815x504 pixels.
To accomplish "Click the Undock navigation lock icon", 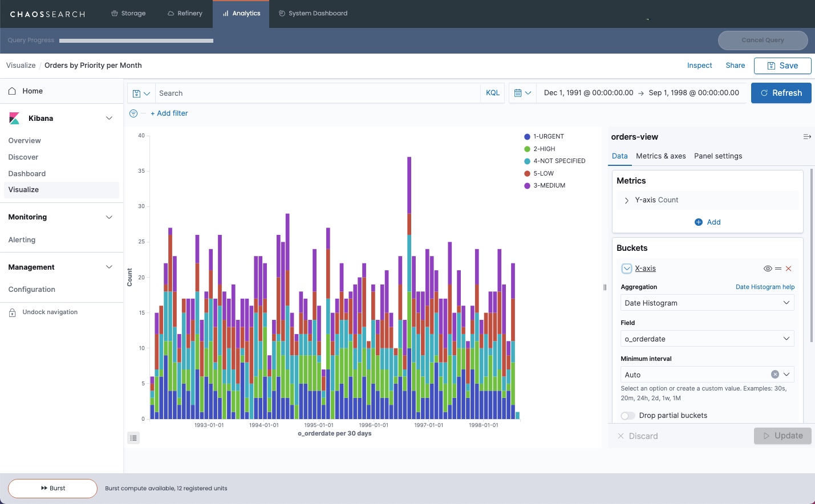I will coord(12,312).
